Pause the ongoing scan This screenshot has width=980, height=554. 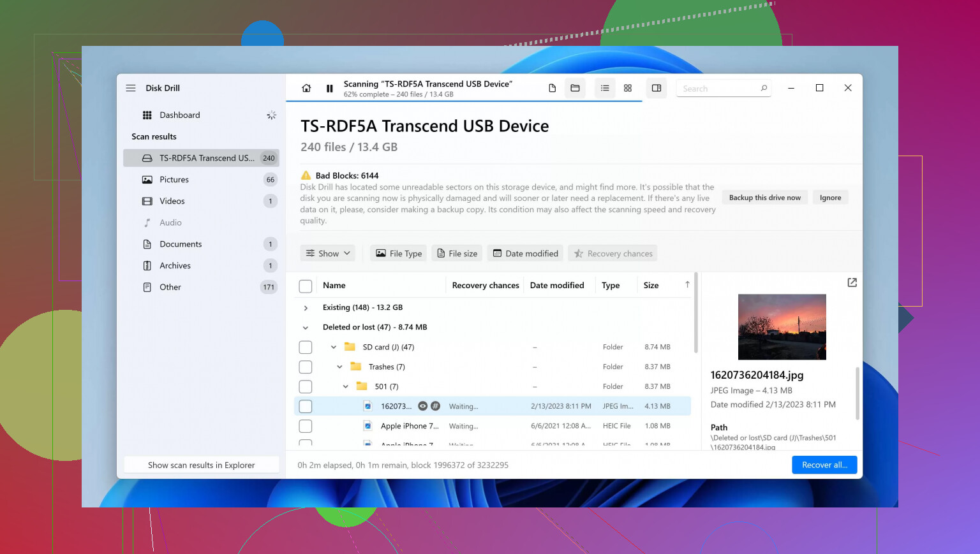[329, 89]
